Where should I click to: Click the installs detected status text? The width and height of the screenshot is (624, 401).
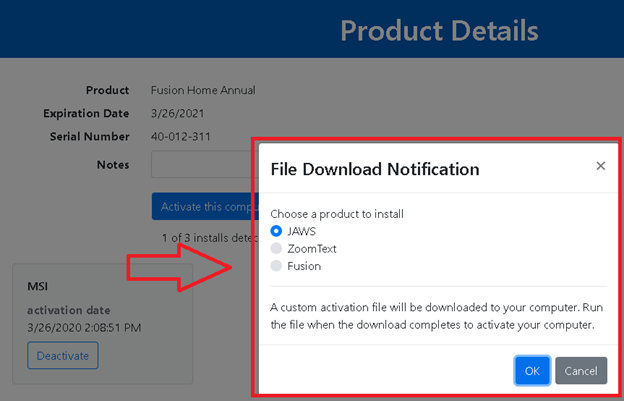205,238
